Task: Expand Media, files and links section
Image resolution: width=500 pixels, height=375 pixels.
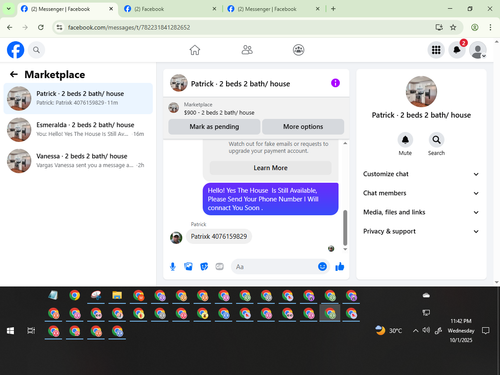Action: 421,212
